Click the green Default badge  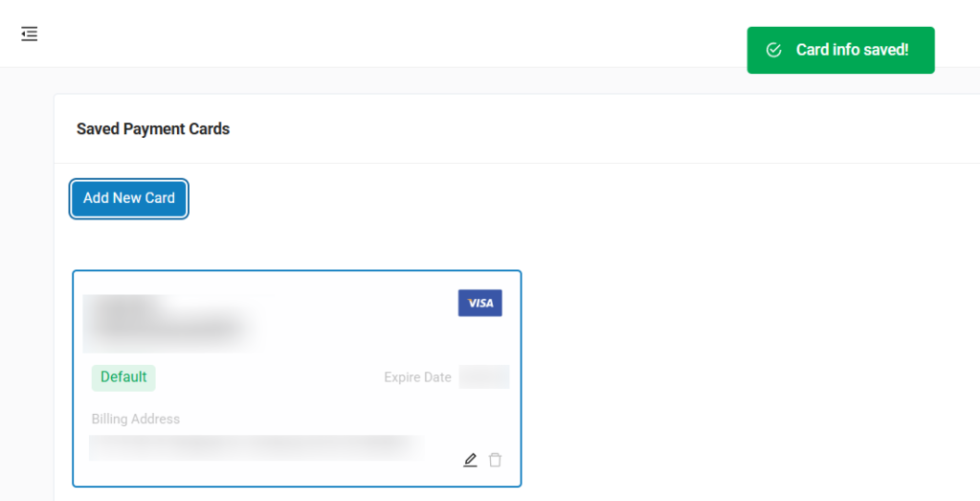tap(123, 377)
